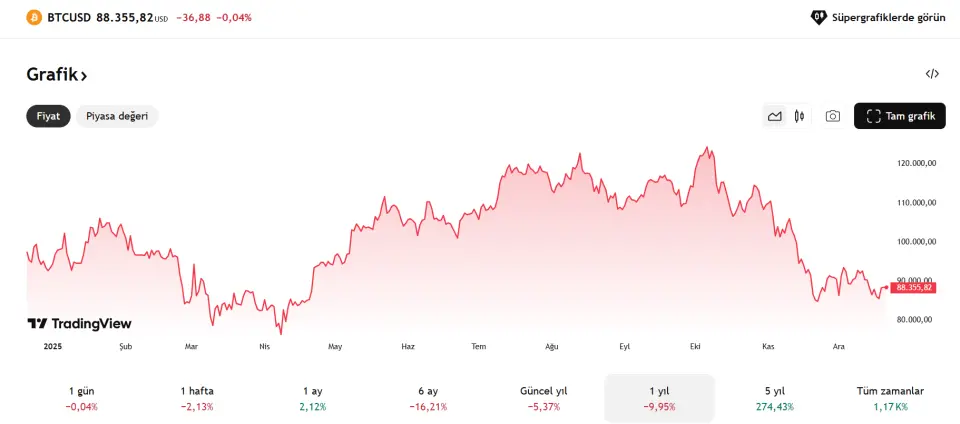Click the Bitcoin coin logo icon

(34, 17)
